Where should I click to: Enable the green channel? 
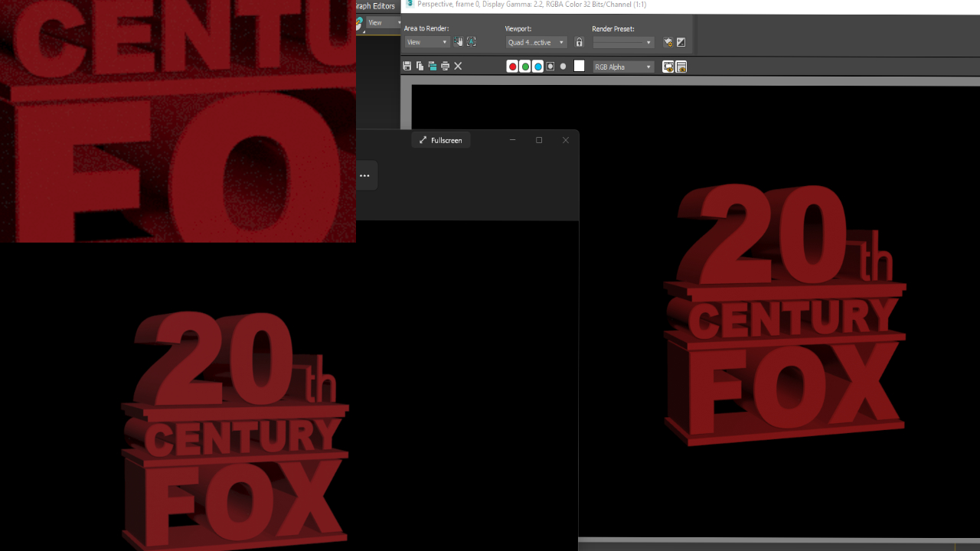click(525, 67)
